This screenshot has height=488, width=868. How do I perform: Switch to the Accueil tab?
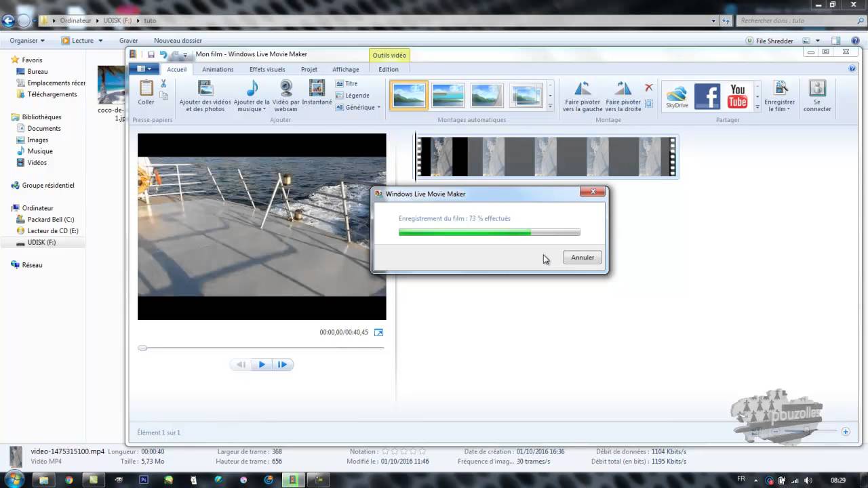tap(176, 69)
